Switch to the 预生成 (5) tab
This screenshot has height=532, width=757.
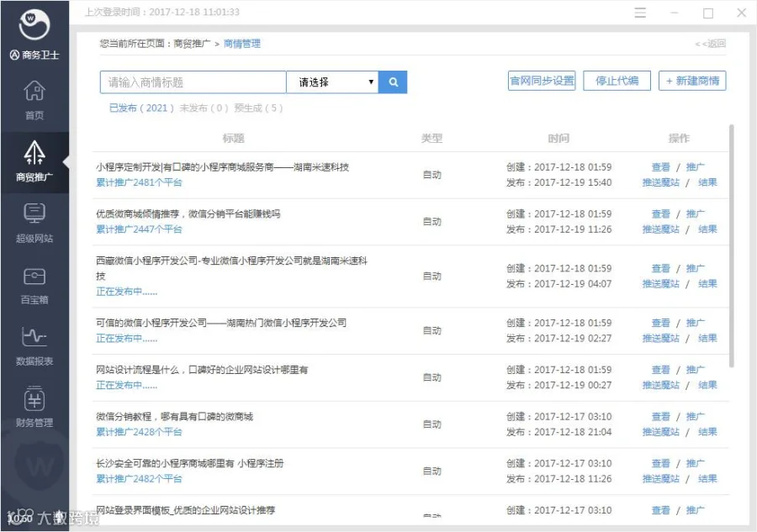click(259, 108)
